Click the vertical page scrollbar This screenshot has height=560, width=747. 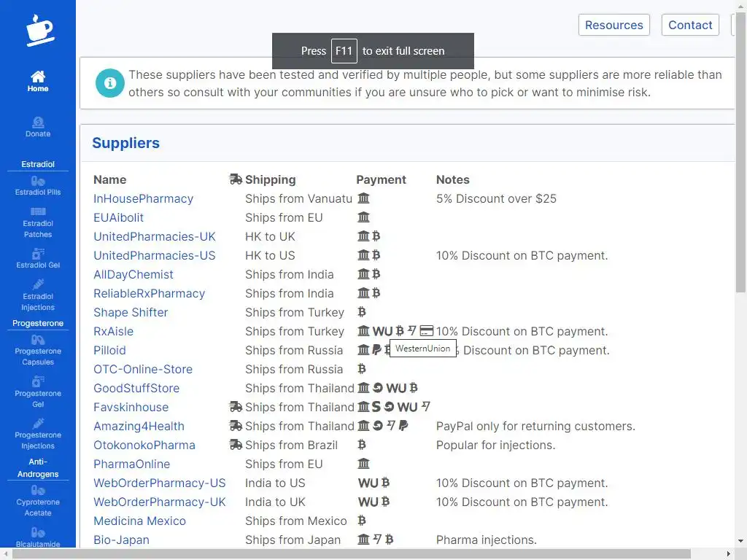(x=740, y=219)
